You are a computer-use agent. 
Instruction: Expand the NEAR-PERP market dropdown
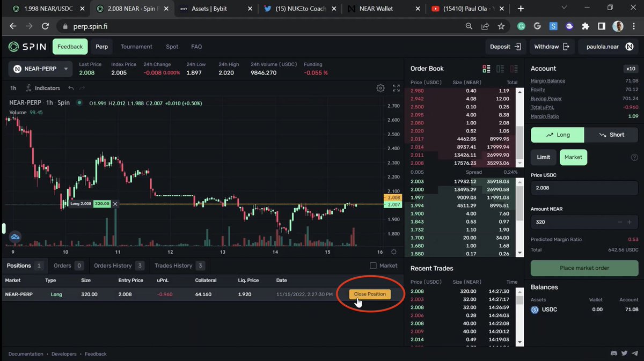(40, 69)
